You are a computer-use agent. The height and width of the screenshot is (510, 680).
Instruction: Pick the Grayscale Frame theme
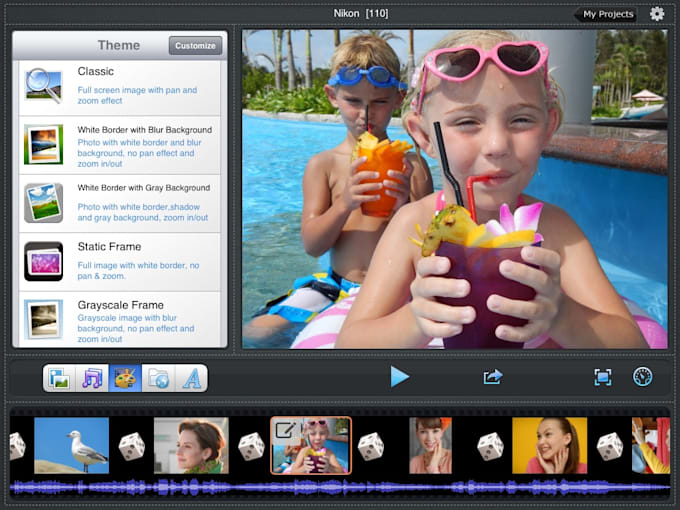coord(120,319)
